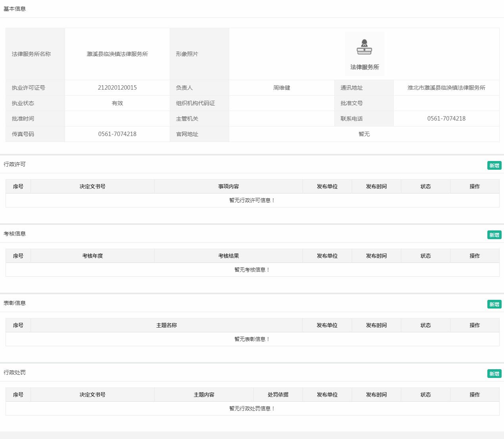The image size is (504, 439).
Task: Click 主题内容 column header
Action: pos(204,395)
